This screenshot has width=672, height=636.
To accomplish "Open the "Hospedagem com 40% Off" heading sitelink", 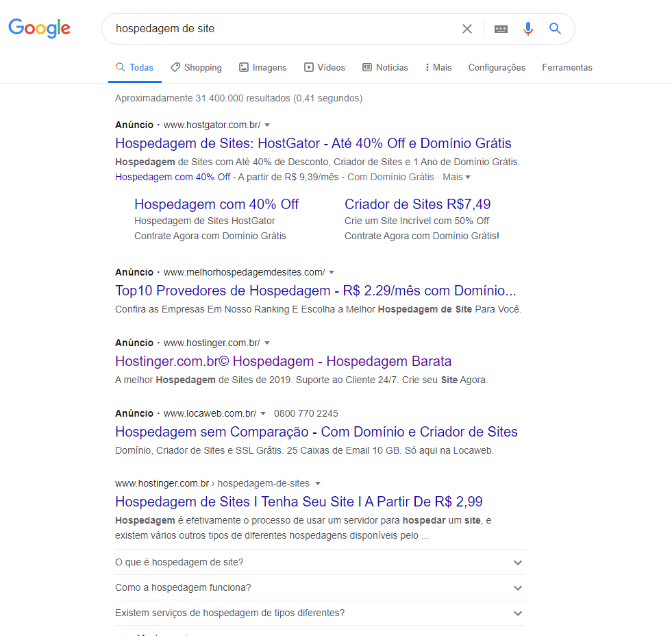I will pyautogui.click(x=216, y=204).
